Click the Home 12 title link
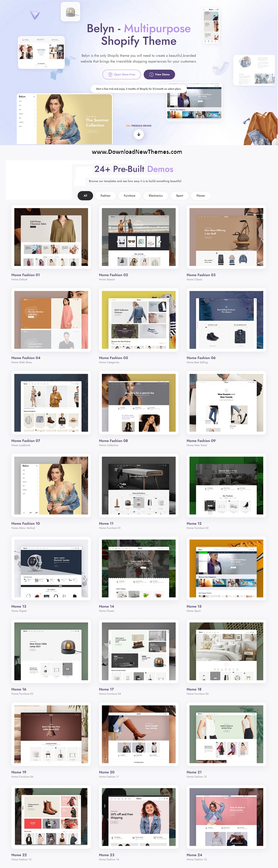Viewport: 278px width, 868px height. coord(194,524)
